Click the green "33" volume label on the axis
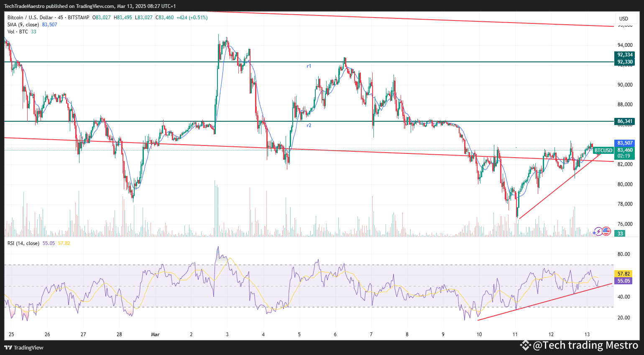The image size is (644, 355). (x=620, y=234)
